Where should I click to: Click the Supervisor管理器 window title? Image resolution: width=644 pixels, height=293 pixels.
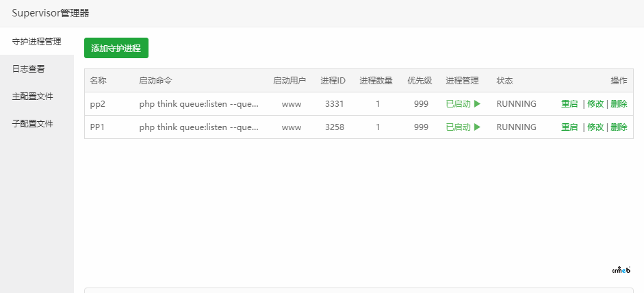pos(51,13)
